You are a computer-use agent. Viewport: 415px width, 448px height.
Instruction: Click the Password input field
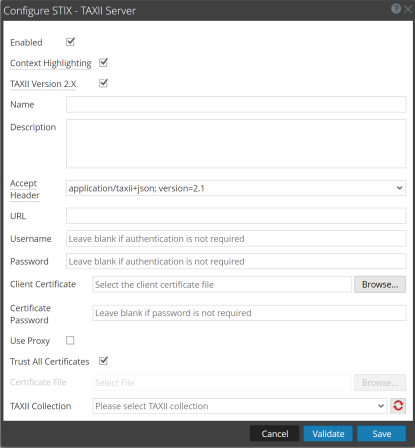click(x=236, y=261)
